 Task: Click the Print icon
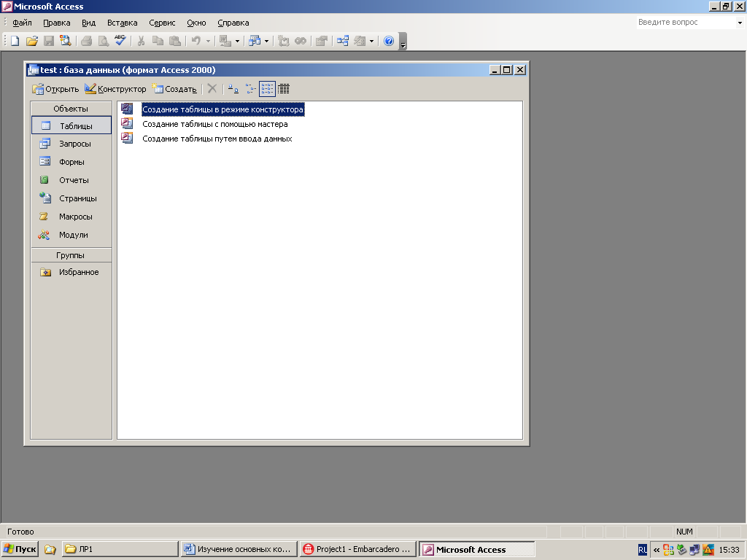(86, 41)
